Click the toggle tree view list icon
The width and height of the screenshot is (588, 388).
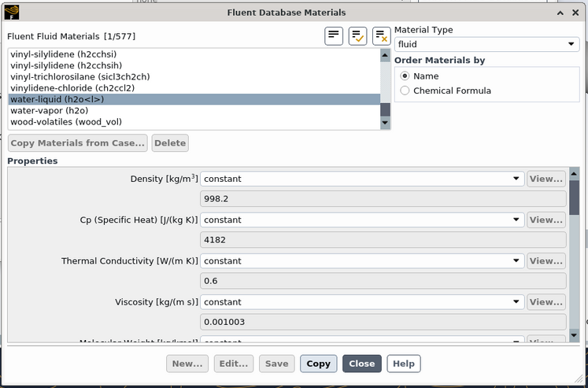(x=334, y=35)
